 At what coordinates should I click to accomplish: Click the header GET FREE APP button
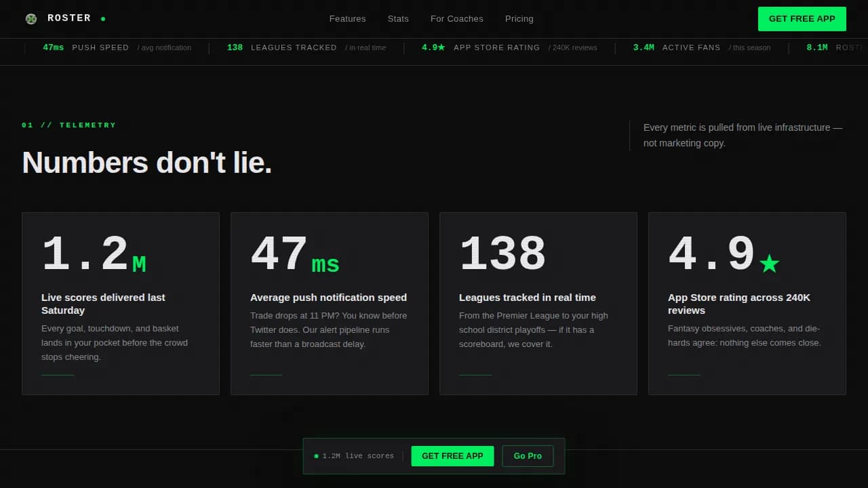tap(802, 19)
